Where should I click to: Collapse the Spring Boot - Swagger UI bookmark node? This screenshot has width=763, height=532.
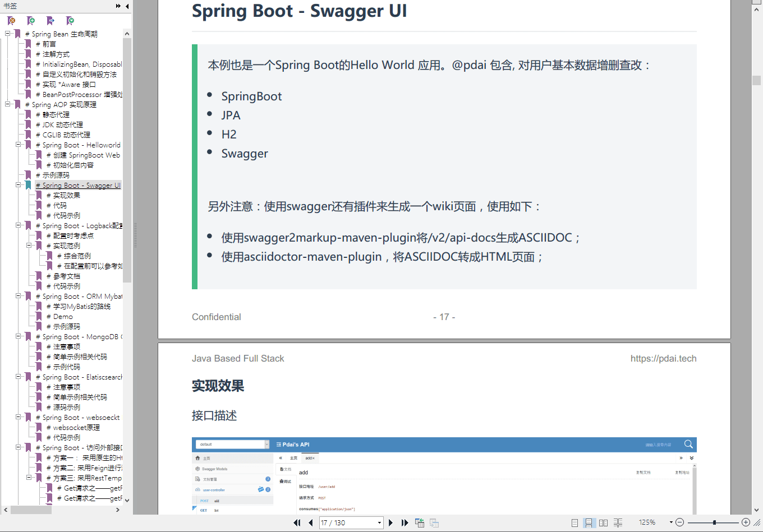pyautogui.click(x=18, y=185)
